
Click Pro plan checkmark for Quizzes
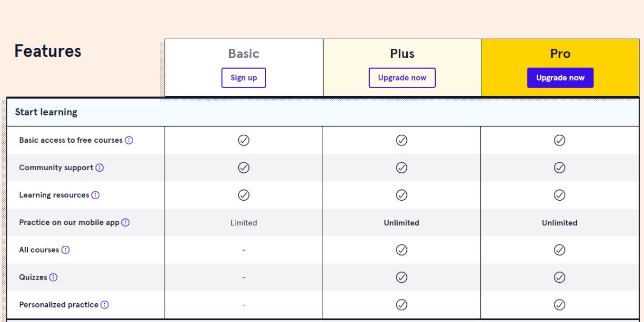pos(560,277)
